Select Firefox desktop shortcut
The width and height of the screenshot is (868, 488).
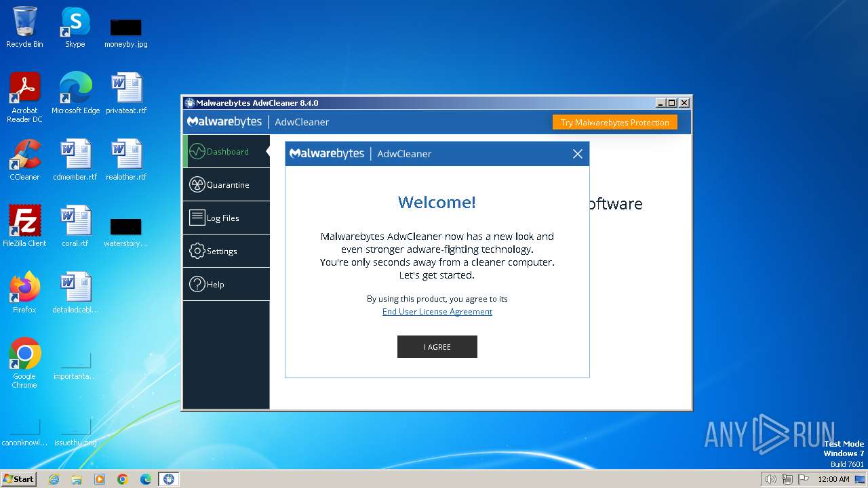point(24,292)
